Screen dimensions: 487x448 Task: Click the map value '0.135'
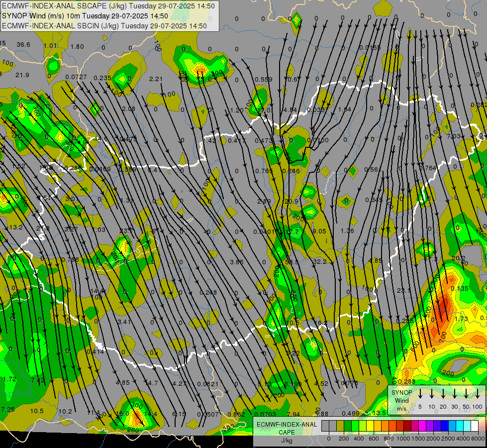459,289
